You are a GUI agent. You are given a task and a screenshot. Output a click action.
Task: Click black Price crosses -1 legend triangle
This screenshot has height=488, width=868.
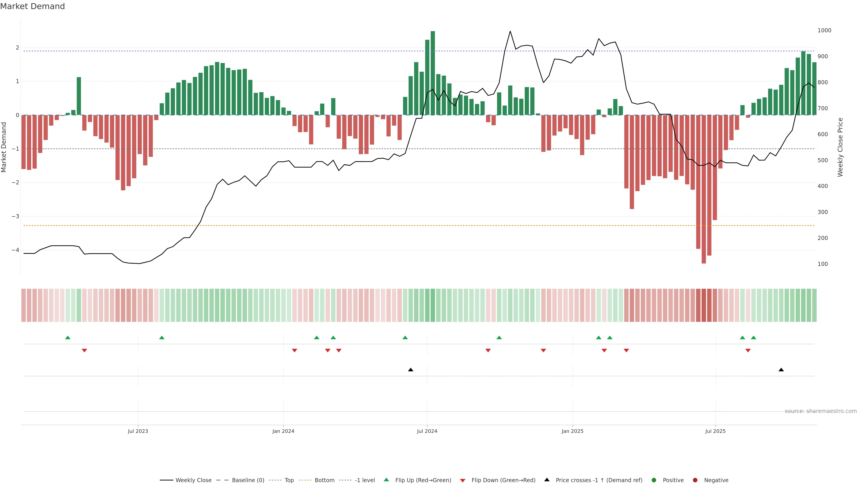[547, 480]
